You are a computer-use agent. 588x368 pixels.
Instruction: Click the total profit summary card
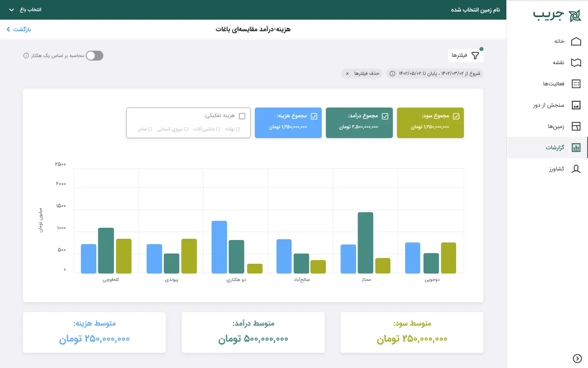click(x=430, y=123)
